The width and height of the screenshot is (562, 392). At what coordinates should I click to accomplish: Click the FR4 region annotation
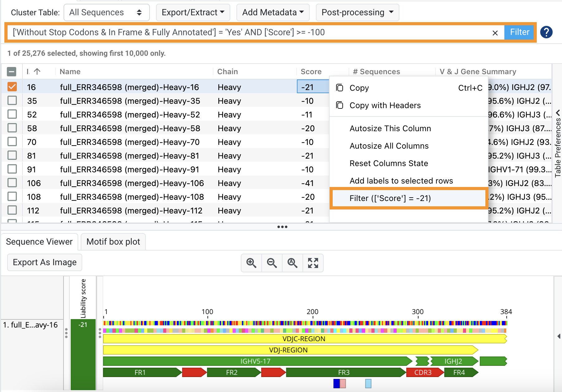pos(461,372)
